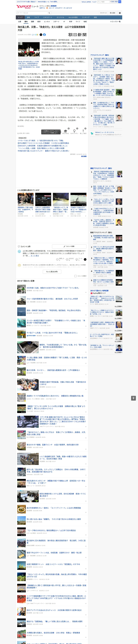Open article 東北のホタテ養殖、猛暑でピンチ
The image size is (138, 644).
point(53,445)
